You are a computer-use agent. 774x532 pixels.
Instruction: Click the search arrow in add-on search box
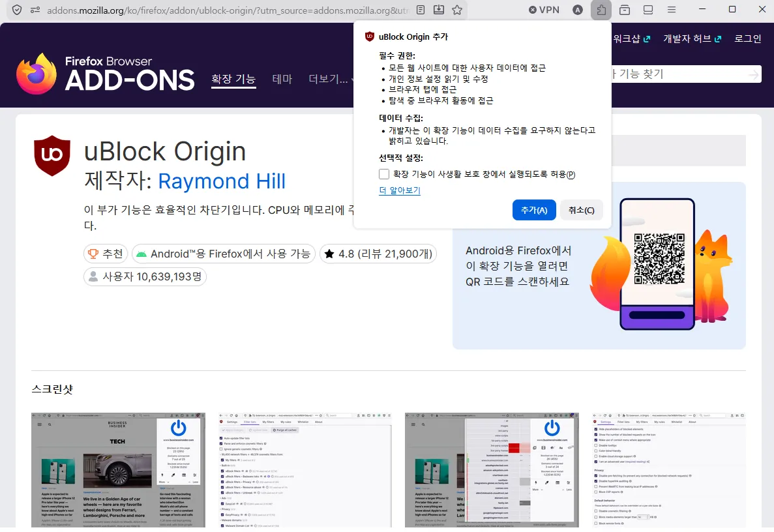[x=753, y=74]
